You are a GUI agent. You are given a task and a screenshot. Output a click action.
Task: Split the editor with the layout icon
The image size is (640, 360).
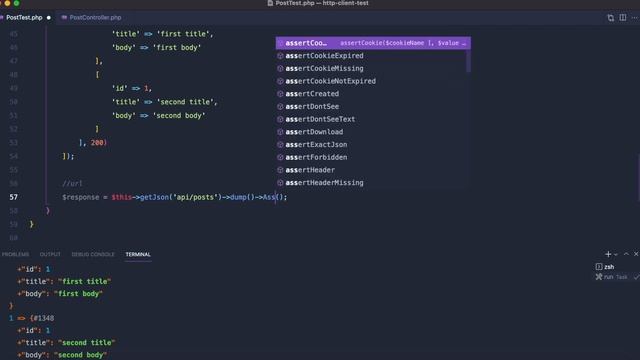tap(623, 18)
